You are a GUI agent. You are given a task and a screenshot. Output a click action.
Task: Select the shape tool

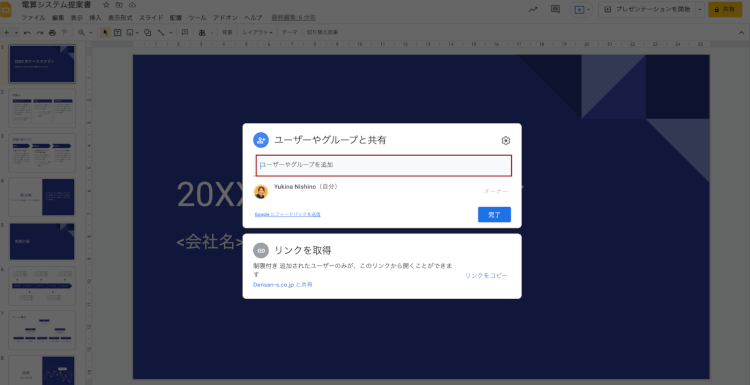[x=147, y=33]
